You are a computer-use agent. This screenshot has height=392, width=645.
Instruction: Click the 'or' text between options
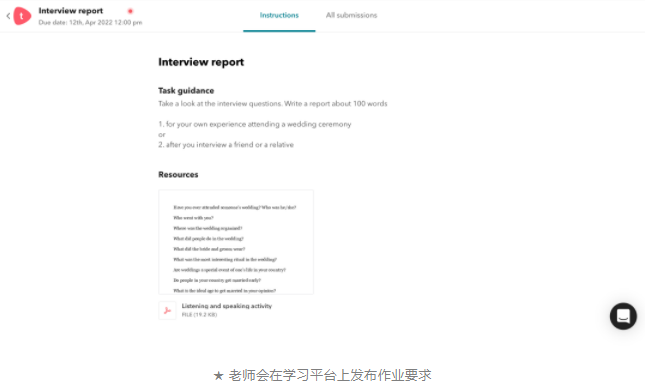pyautogui.click(x=162, y=135)
